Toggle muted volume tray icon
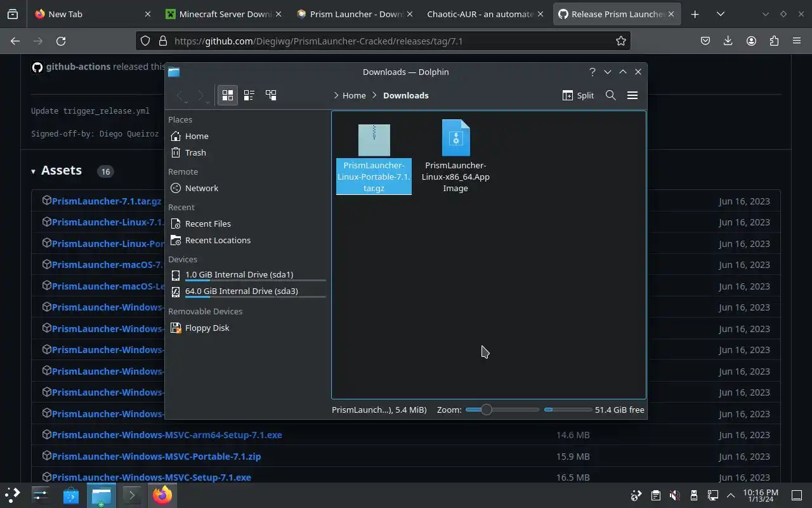The height and width of the screenshot is (508, 812). (x=675, y=495)
